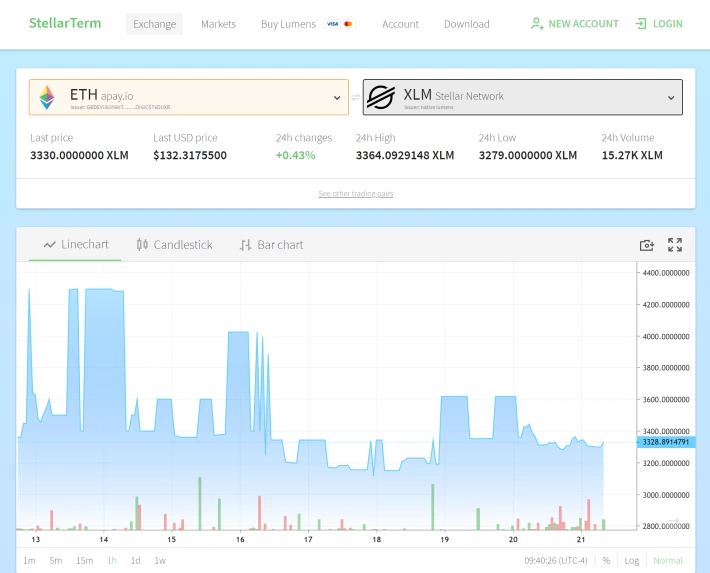Click the Bar chart icon
The height and width of the screenshot is (573, 710).
(x=245, y=245)
